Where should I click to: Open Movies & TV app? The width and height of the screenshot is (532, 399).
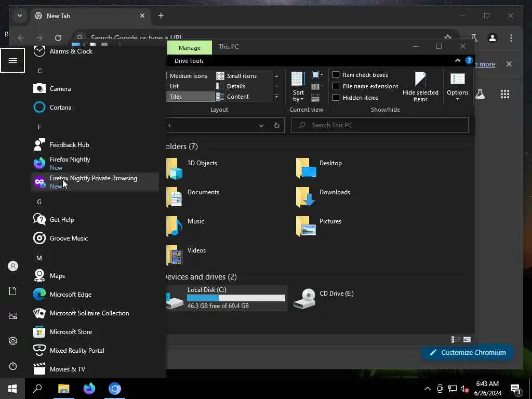click(x=95, y=369)
